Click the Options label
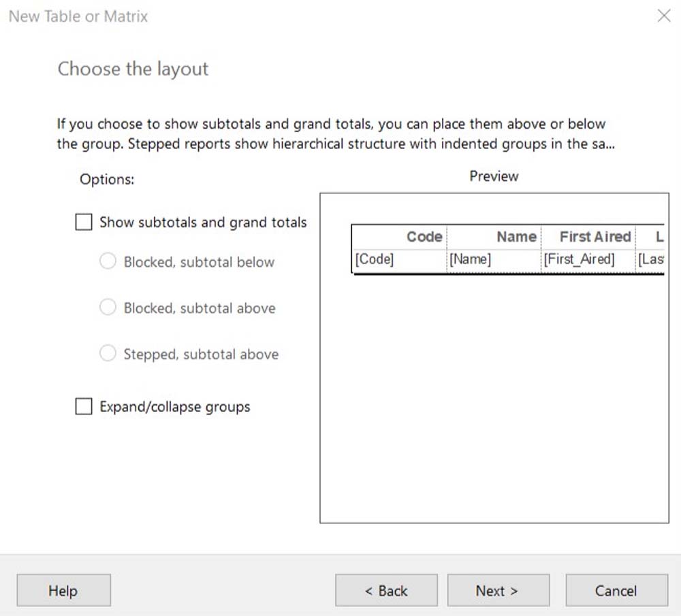This screenshot has height=616, width=681. pyautogui.click(x=107, y=180)
